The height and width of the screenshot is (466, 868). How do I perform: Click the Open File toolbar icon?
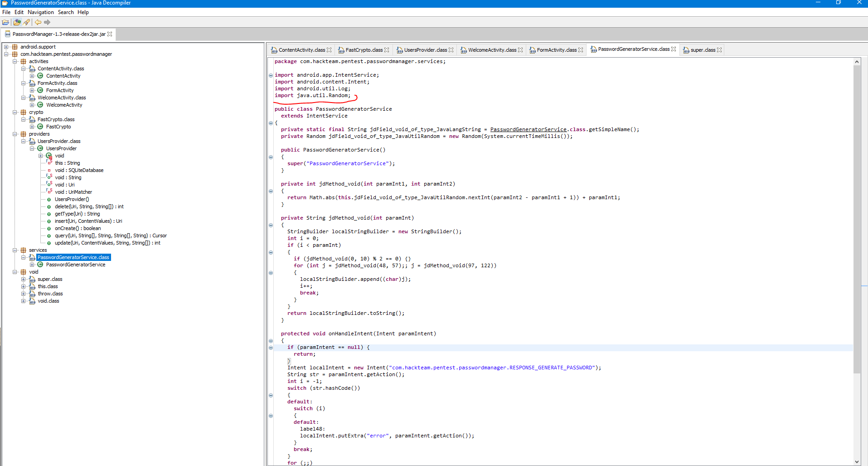coord(5,22)
